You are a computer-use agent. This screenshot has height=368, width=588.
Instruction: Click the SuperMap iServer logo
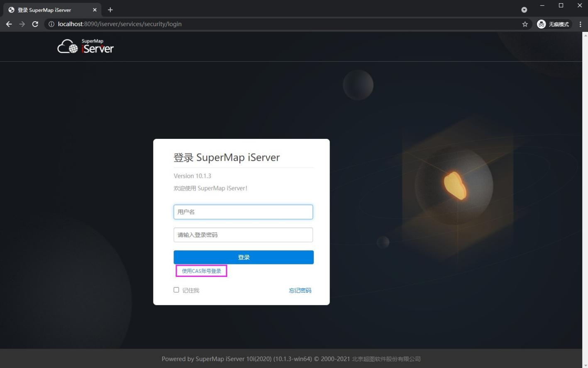coord(85,46)
